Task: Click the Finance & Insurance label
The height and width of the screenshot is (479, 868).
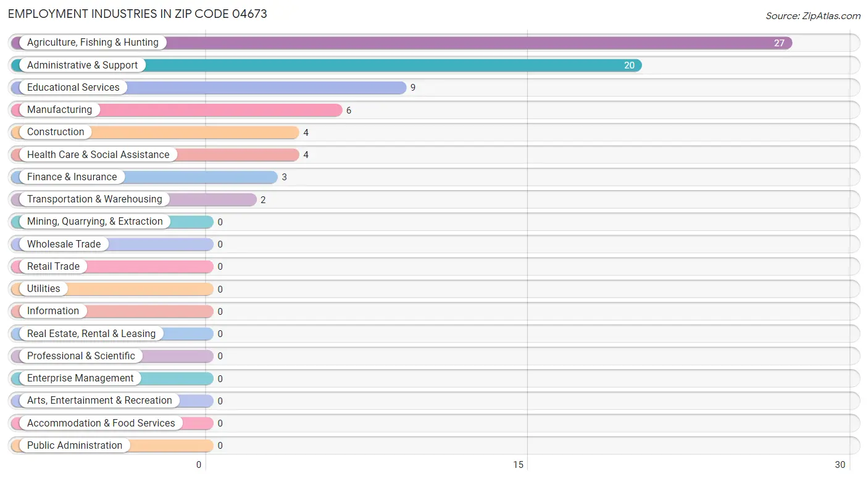Action: click(x=72, y=177)
